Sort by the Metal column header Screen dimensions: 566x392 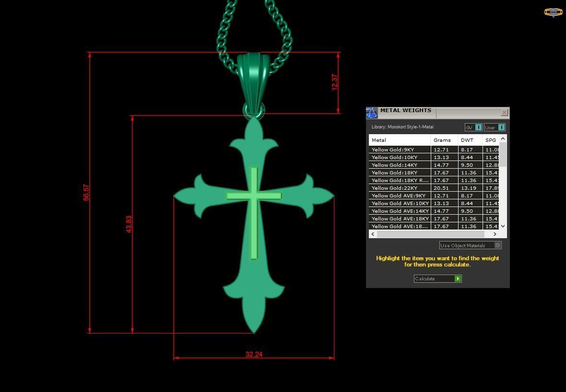(400, 140)
